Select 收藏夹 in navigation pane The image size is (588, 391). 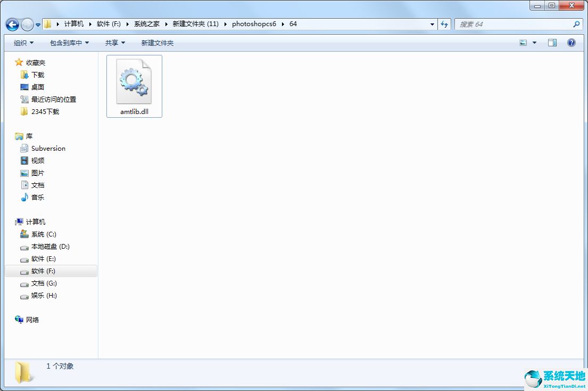[36, 63]
